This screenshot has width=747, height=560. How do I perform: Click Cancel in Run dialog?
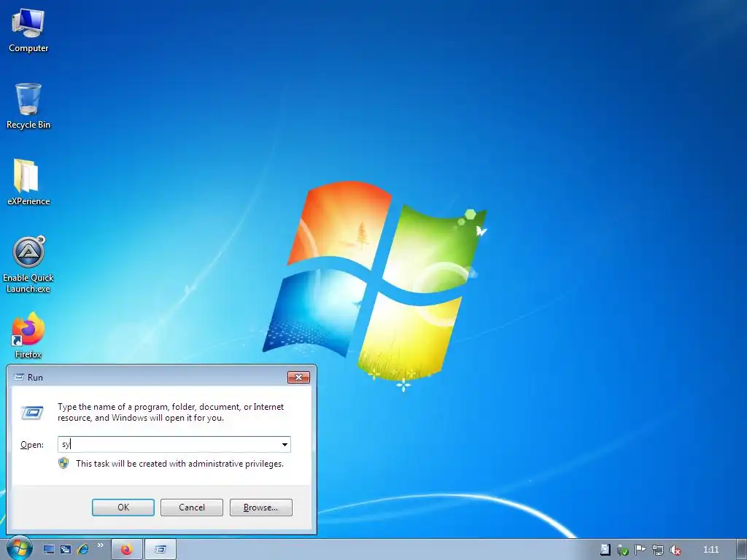[192, 507]
